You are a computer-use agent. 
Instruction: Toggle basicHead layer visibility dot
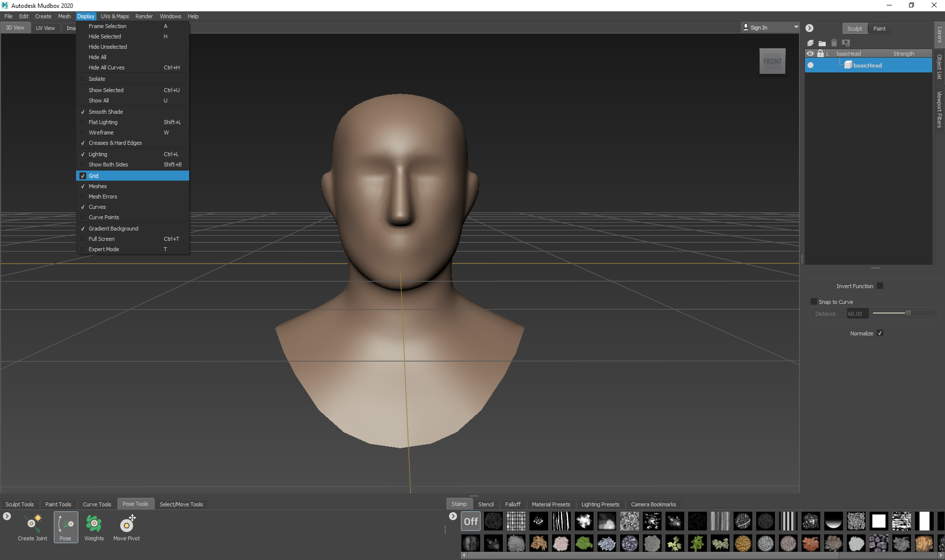pyautogui.click(x=810, y=65)
